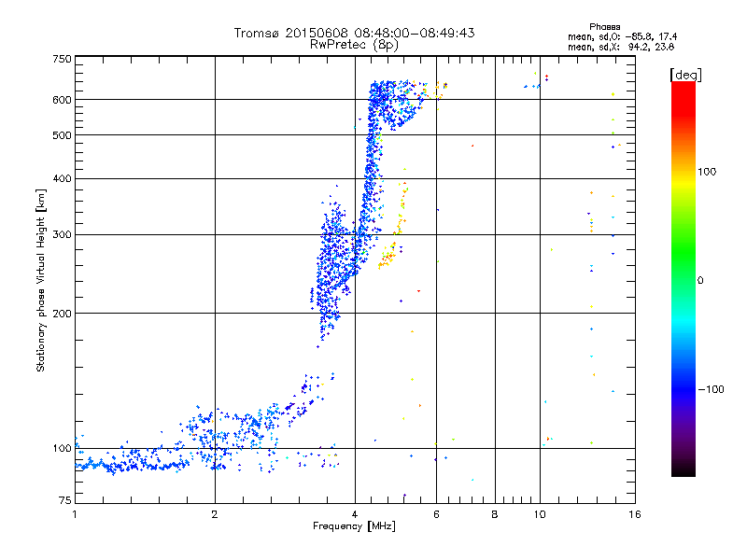This screenshot has height=560, width=747.
Task: Click the colorbar tick label "0"
Action: pos(700,281)
